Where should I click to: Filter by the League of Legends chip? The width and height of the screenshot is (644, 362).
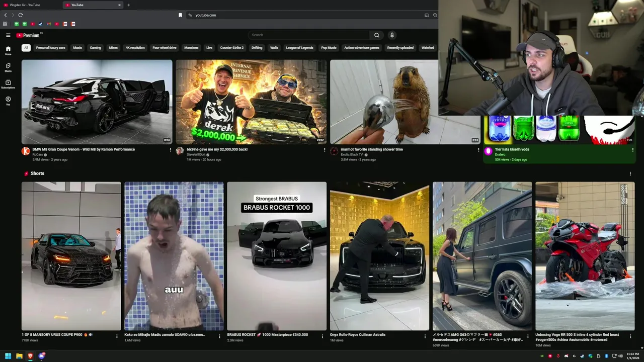pyautogui.click(x=299, y=48)
